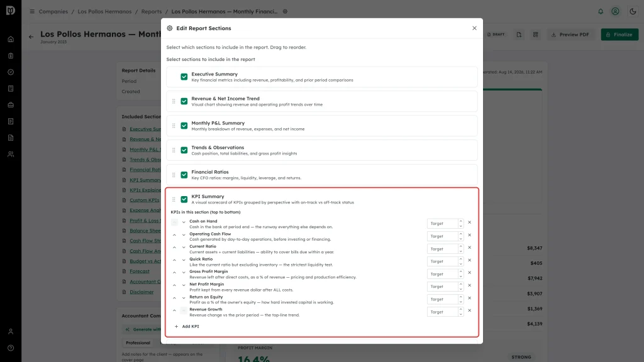
Task: Move Gross Profit Margin KPI up
Action: point(174,273)
